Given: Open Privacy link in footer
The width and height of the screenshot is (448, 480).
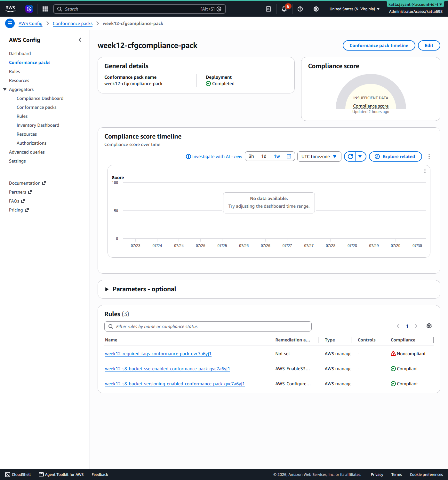Looking at the screenshot, I should tap(377, 475).
